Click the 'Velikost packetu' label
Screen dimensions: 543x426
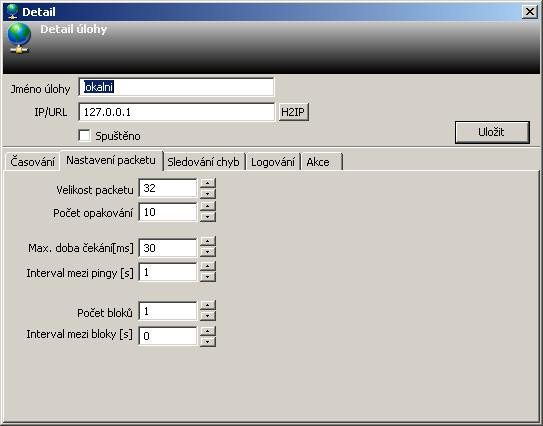95,190
